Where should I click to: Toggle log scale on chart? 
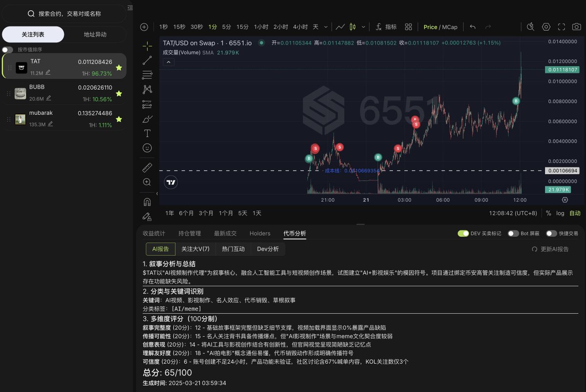click(x=560, y=213)
